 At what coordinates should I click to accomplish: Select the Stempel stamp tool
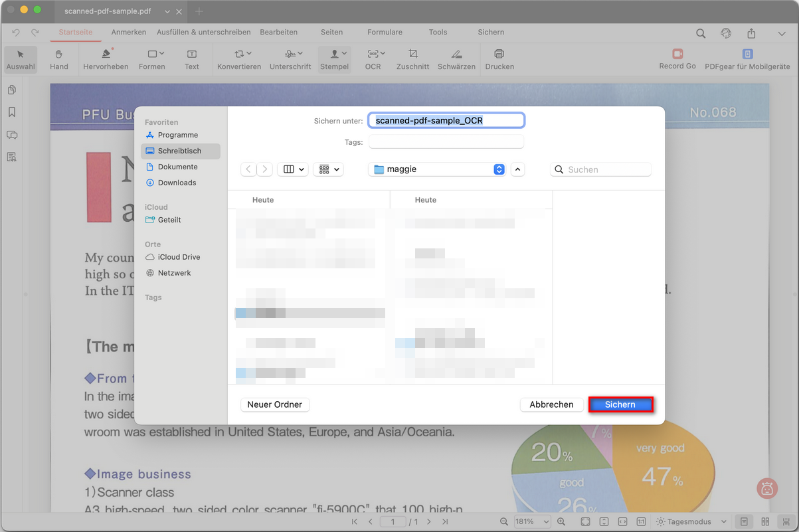pyautogui.click(x=334, y=54)
